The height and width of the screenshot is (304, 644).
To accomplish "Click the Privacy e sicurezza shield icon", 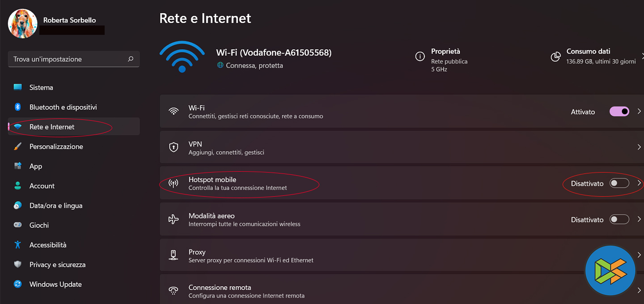I will click(18, 264).
